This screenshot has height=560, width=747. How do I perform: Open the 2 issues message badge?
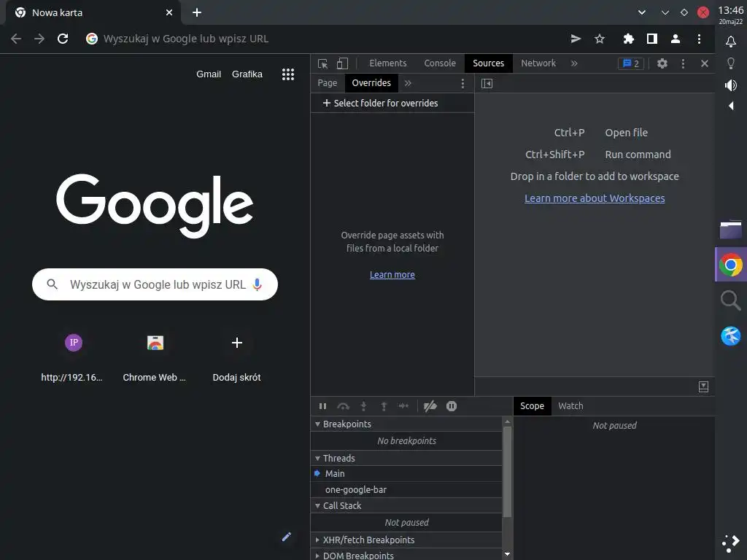631,63
